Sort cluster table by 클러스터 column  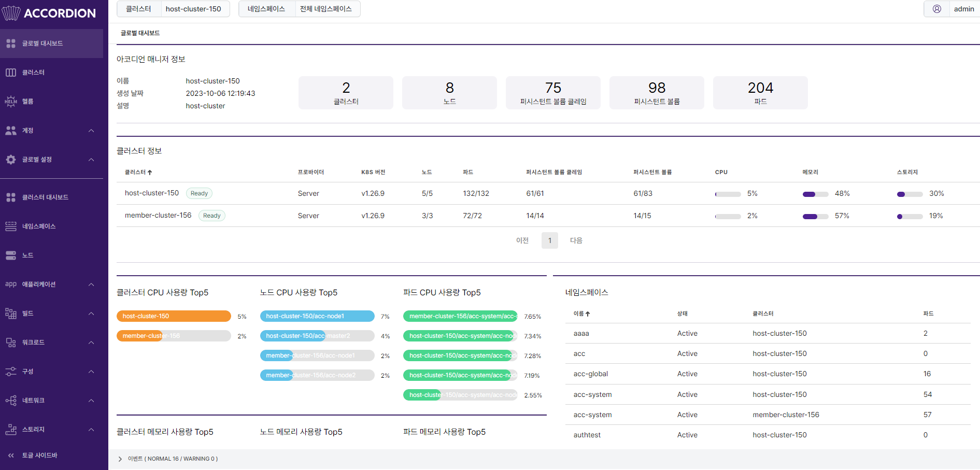[138, 172]
